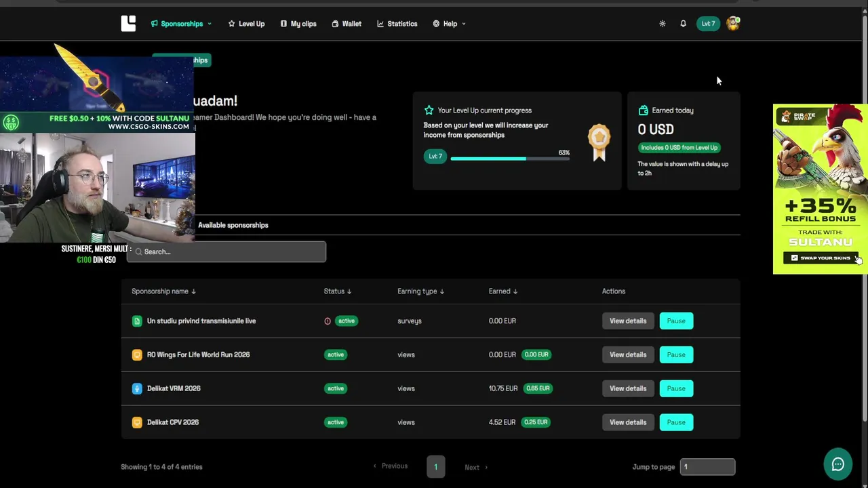The width and height of the screenshot is (868, 488).
Task: Click 'Includes 0 USD from Level Up' badge
Action: [679, 147]
